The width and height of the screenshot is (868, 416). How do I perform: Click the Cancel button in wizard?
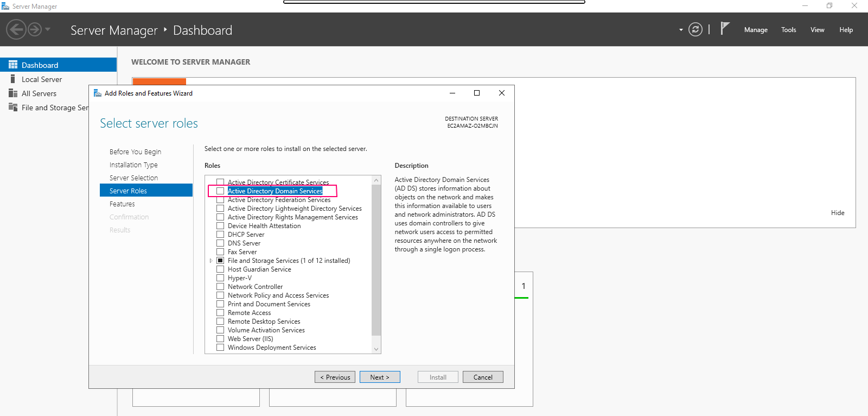(483, 377)
